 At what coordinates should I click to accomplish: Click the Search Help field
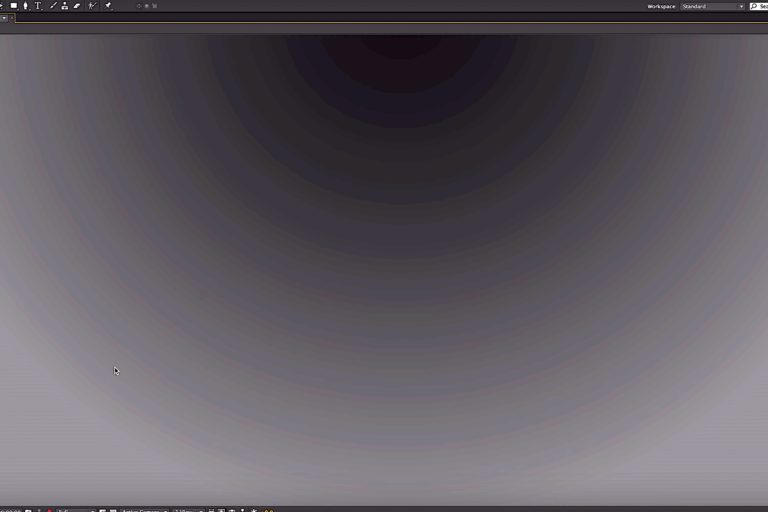click(x=759, y=6)
